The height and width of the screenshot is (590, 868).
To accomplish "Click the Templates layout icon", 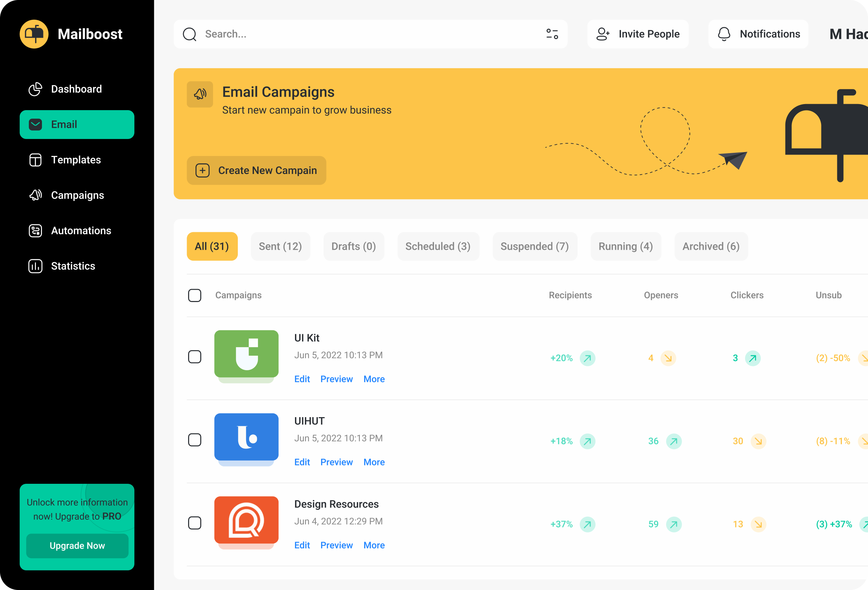I will (36, 160).
